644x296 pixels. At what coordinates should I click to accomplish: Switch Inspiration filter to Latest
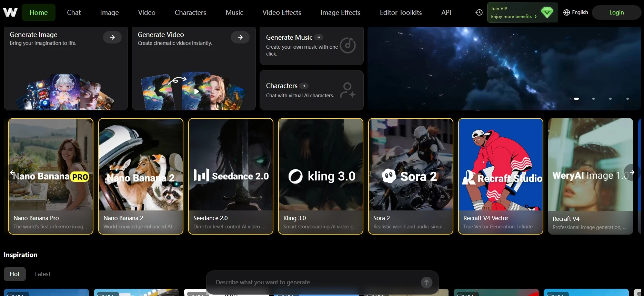pyautogui.click(x=43, y=274)
